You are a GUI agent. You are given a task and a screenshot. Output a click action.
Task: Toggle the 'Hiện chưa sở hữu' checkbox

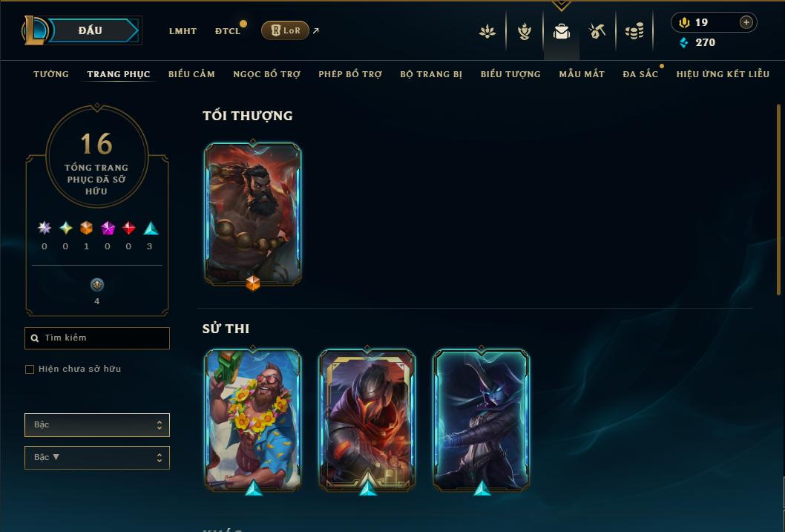point(30,370)
